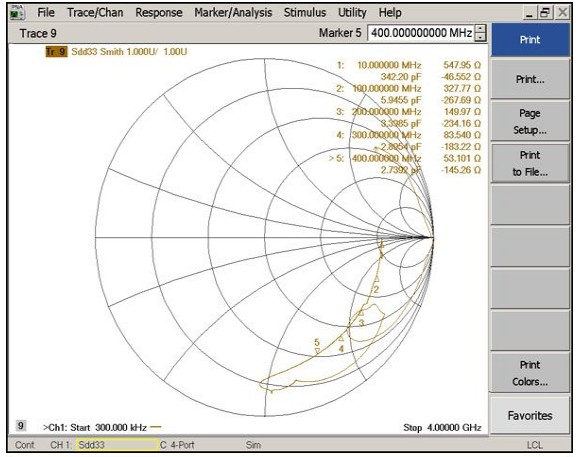Click marker 5 resistance readout 53.101 Ω
This screenshot has height=457, width=587.
click(x=462, y=158)
